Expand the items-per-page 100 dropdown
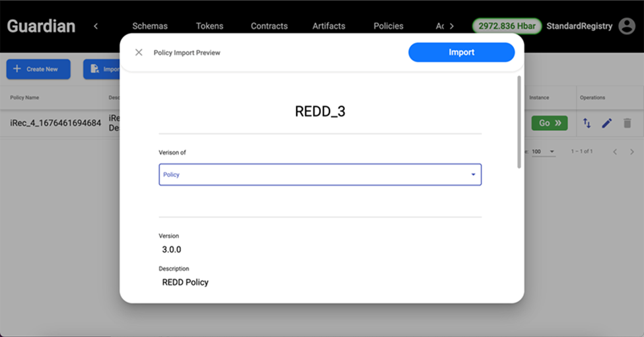This screenshot has height=337, width=644. [544, 151]
